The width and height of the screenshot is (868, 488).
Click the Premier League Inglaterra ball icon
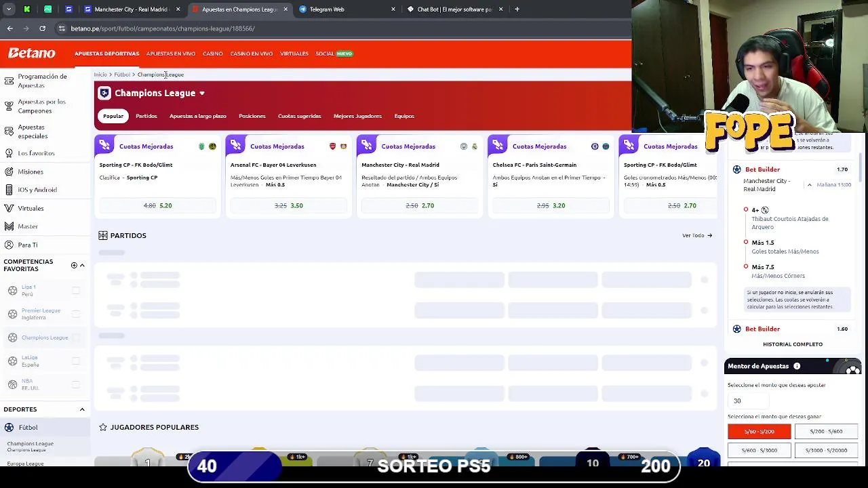click(x=12, y=314)
